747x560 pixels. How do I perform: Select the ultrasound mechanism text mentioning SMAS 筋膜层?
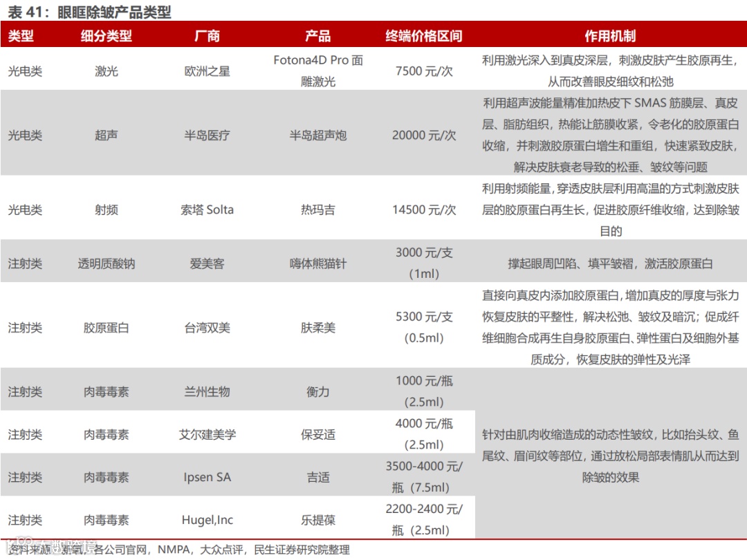(x=610, y=135)
